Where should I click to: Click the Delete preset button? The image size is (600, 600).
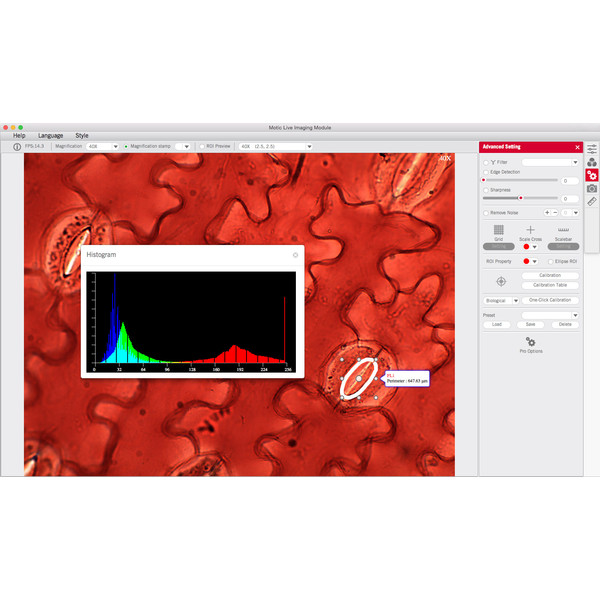pyautogui.click(x=565, y=324)
